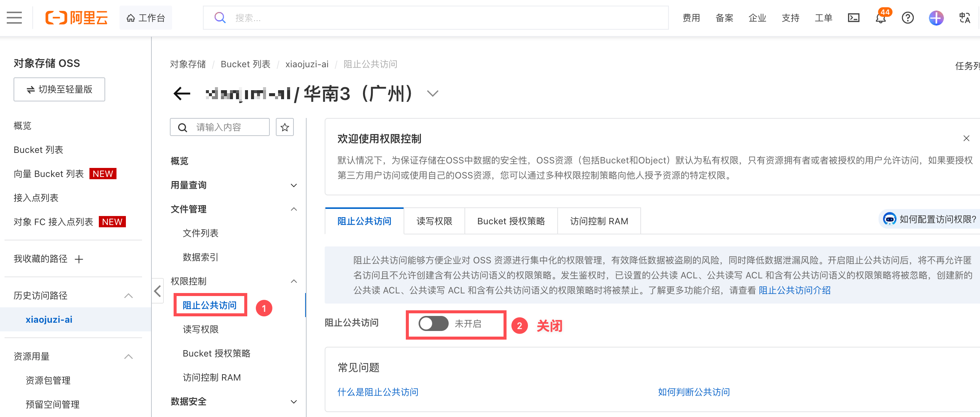Image resolution: width=980 pixels, height=417 pixels.
Task: Open 企业 in the top navigation
Action: (758, 18)
